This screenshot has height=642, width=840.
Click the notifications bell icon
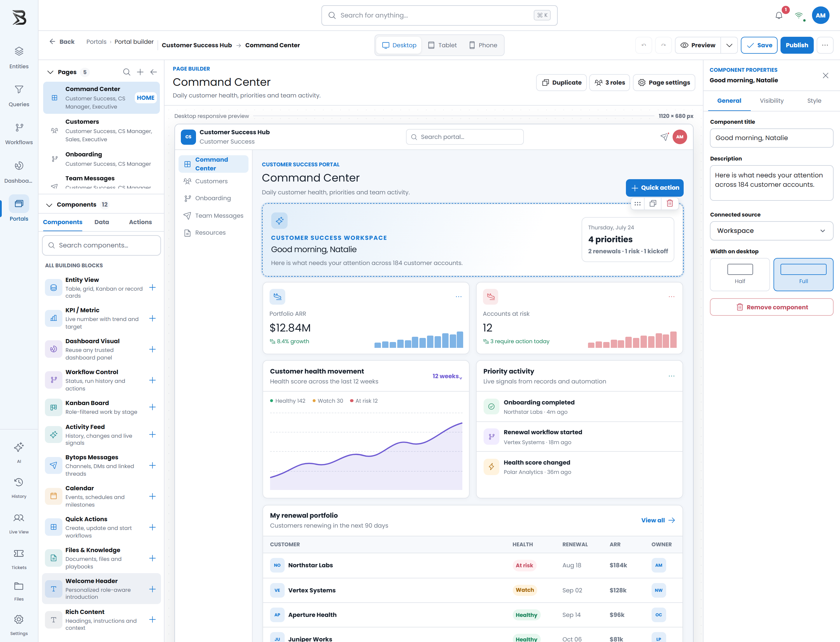pyautogui.click(x=779, y=15)
